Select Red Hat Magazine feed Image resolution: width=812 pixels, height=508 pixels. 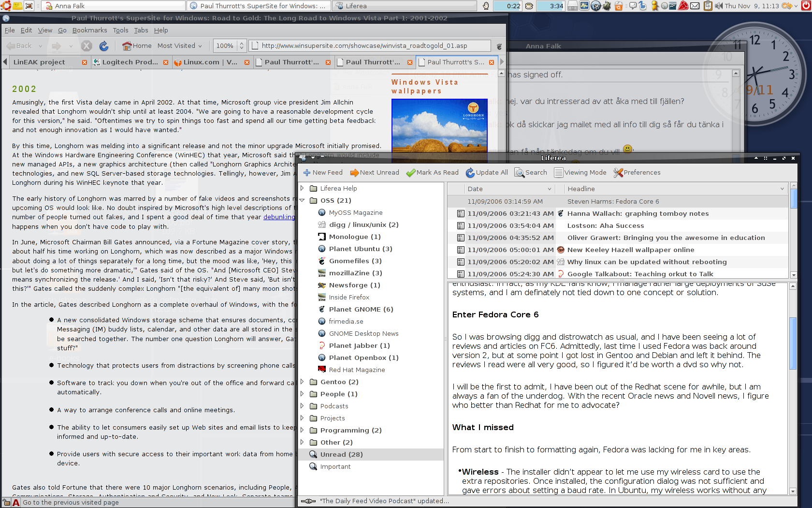click(357, 370)
